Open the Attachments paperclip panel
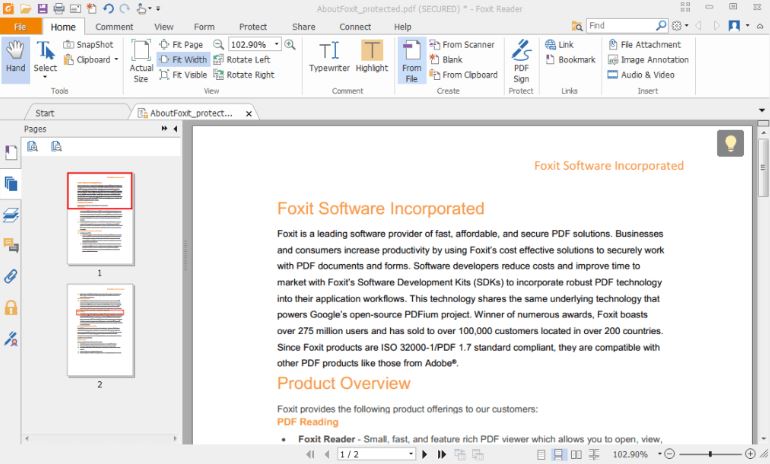 coord(10,276)
